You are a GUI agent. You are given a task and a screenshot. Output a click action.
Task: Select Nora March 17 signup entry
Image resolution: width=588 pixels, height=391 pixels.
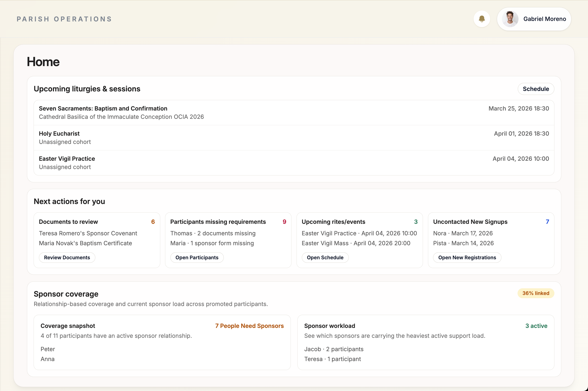[x=463, y=233]
